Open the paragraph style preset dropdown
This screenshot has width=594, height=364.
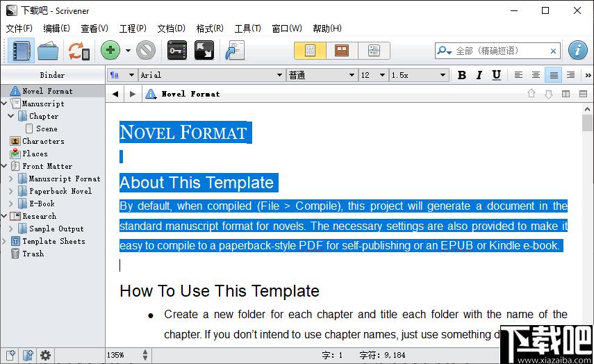tap(122, 75)
